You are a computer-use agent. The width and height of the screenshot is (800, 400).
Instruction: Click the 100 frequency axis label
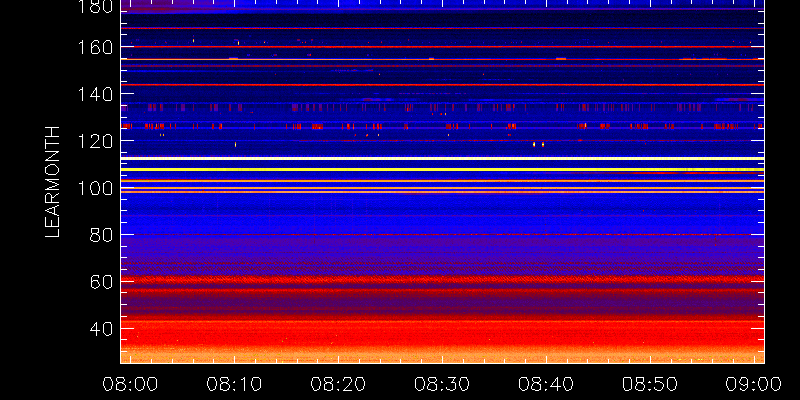coord(95,189)
